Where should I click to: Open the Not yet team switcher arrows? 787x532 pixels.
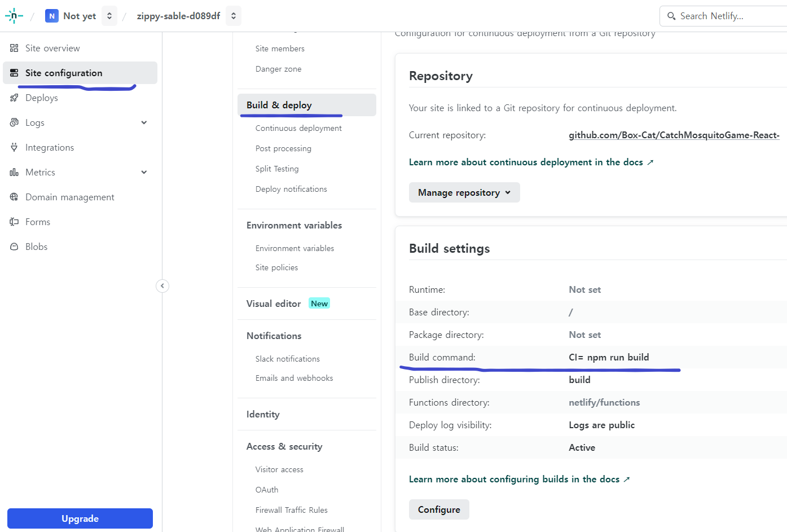pos(109,16)
